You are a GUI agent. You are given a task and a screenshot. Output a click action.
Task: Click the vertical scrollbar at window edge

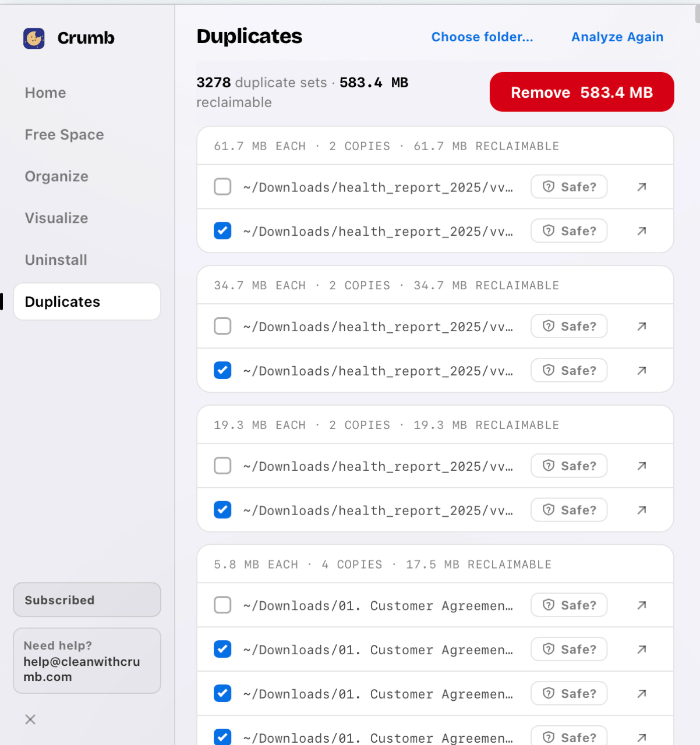pos(697,14)
